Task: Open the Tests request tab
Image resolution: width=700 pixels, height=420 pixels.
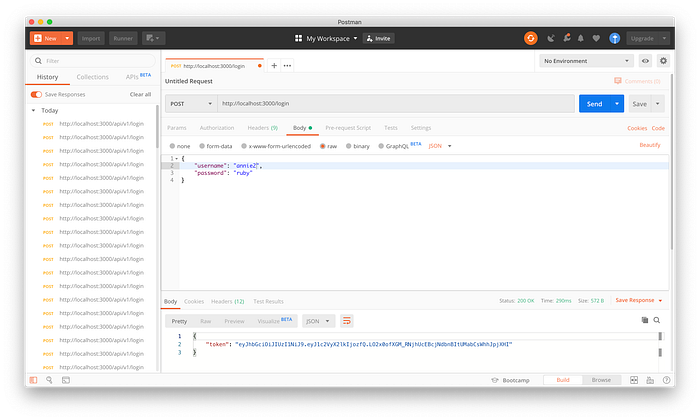Action: pos(391,128)
